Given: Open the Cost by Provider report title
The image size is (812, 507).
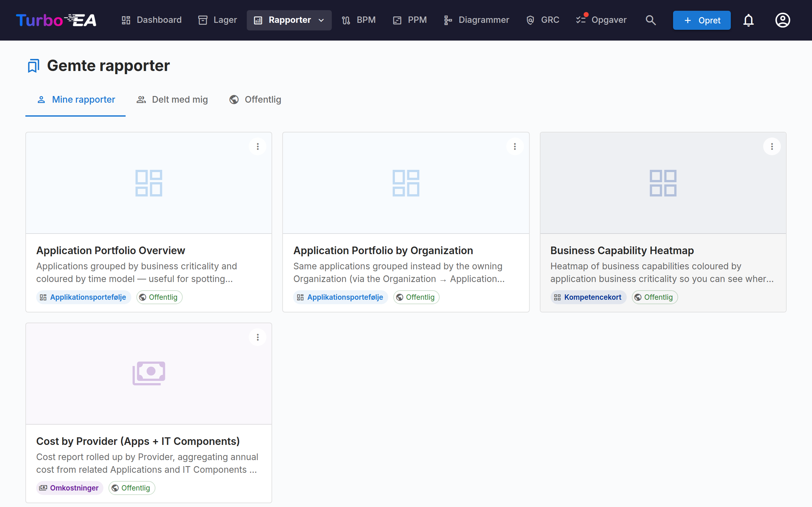Looking at the screenshot, I should point(138,441).
